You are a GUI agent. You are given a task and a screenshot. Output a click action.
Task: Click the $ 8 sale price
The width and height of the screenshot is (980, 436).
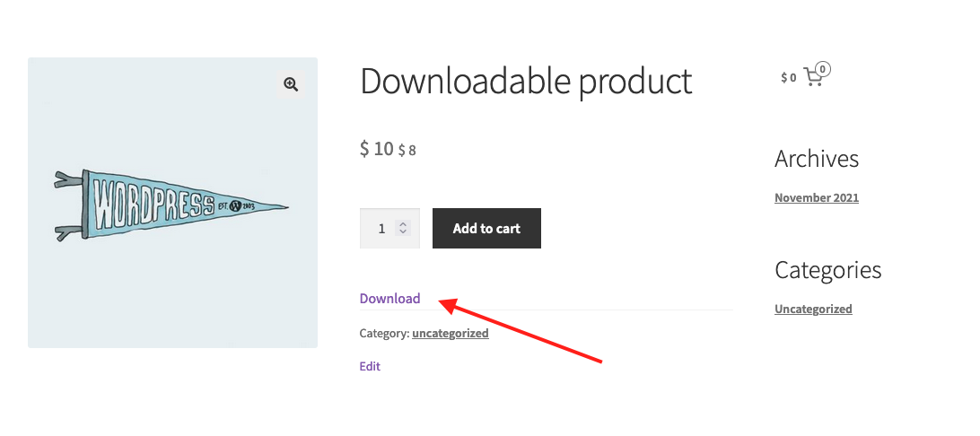click(x=407, y=151)
